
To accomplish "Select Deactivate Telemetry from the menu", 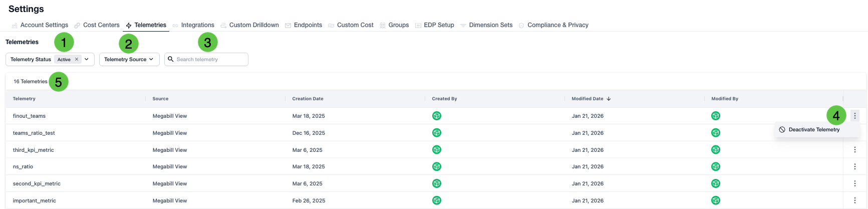I will pos(813,129).
